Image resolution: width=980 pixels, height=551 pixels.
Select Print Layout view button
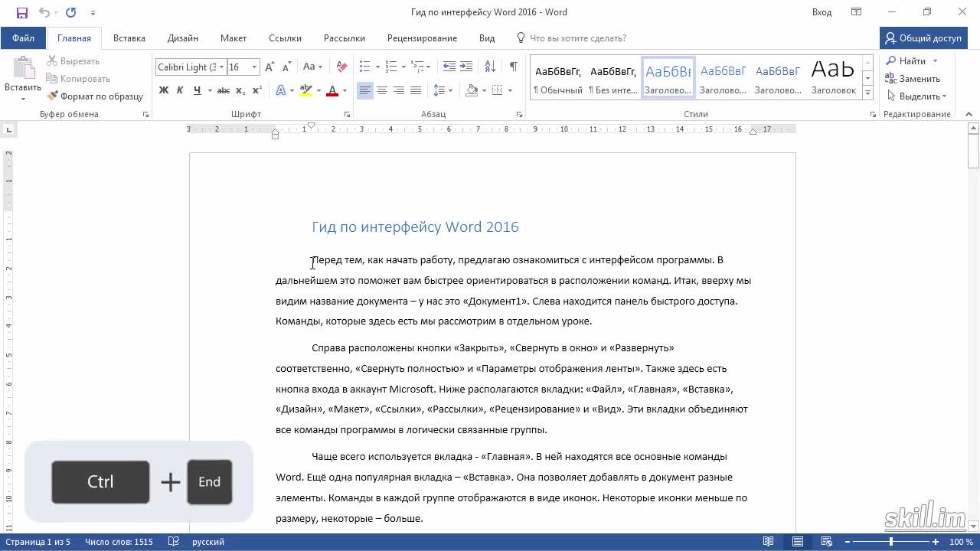point(798,542)
